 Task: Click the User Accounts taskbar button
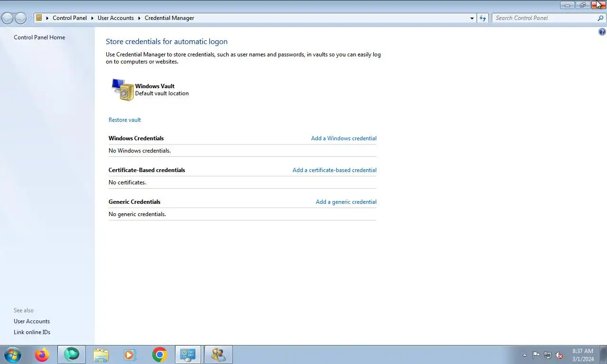click(218, 355)
